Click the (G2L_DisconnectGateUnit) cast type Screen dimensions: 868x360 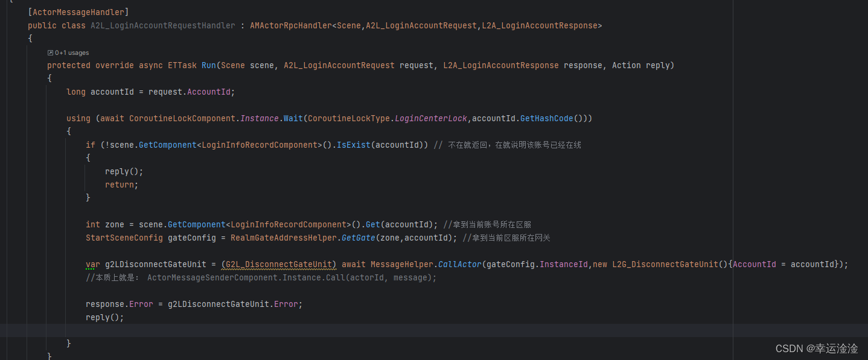click(x=279, y=264)
